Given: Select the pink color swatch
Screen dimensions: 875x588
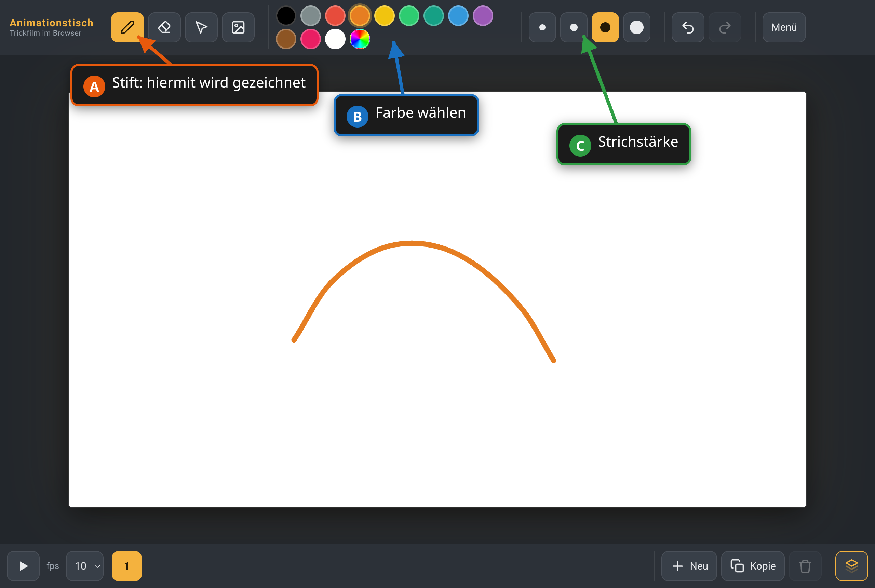Looking at the screenshot, I should click(x=310, y=39).
